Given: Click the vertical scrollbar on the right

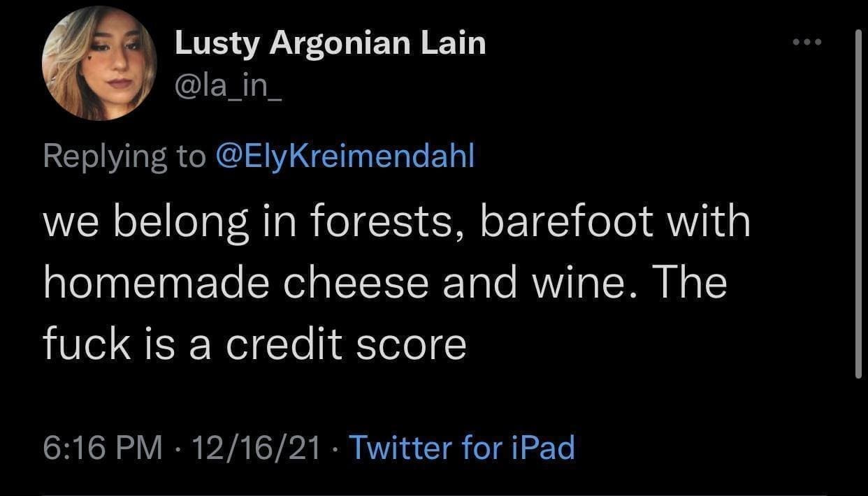Looking at the screenshot, I should coord(859,203).
